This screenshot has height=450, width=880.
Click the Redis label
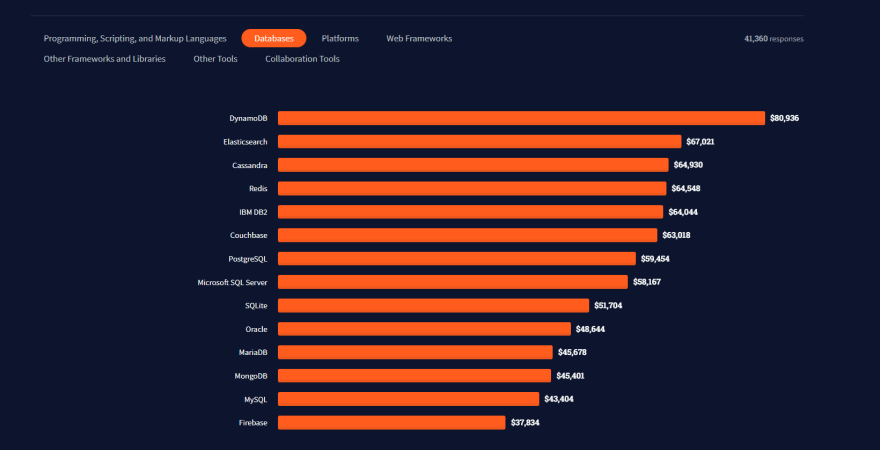[258, 189]
